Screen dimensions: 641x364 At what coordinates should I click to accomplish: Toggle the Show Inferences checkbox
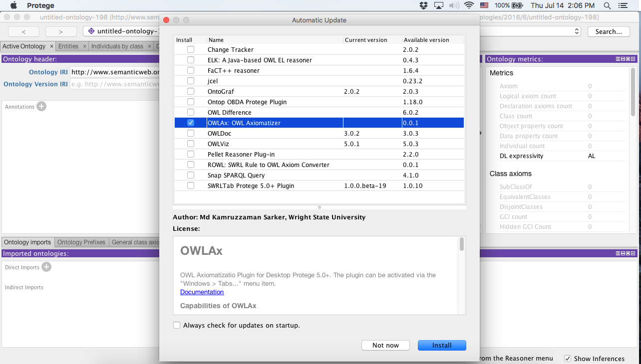coord(568,359)
